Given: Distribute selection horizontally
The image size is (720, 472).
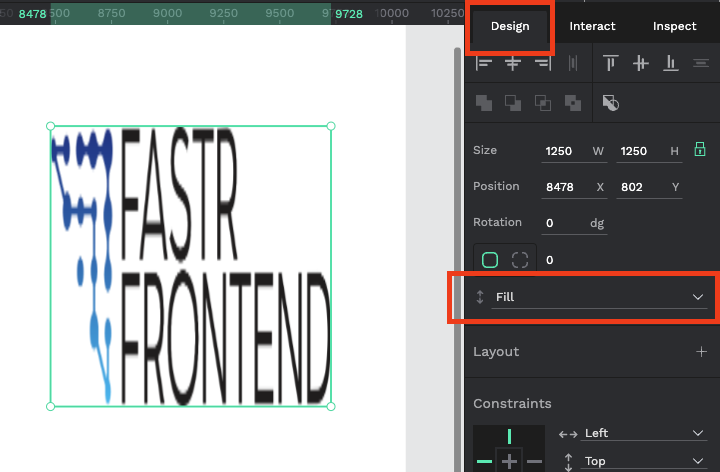Looking at the screenshot, I should 573,63.
